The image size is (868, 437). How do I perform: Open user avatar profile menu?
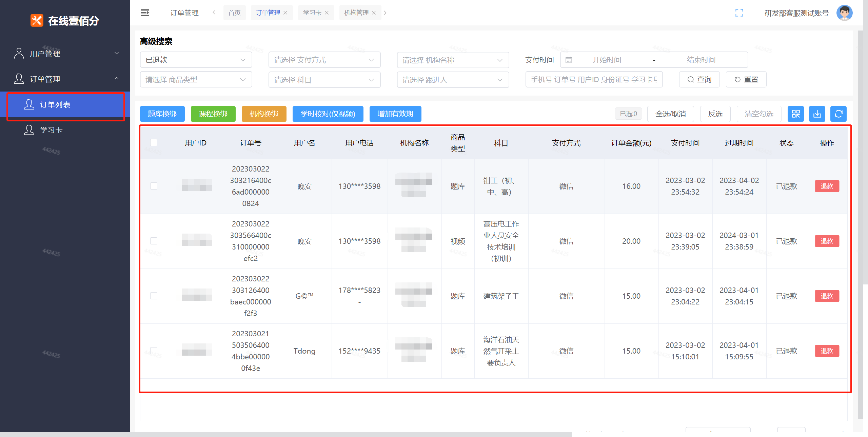[x=844, y=13]
